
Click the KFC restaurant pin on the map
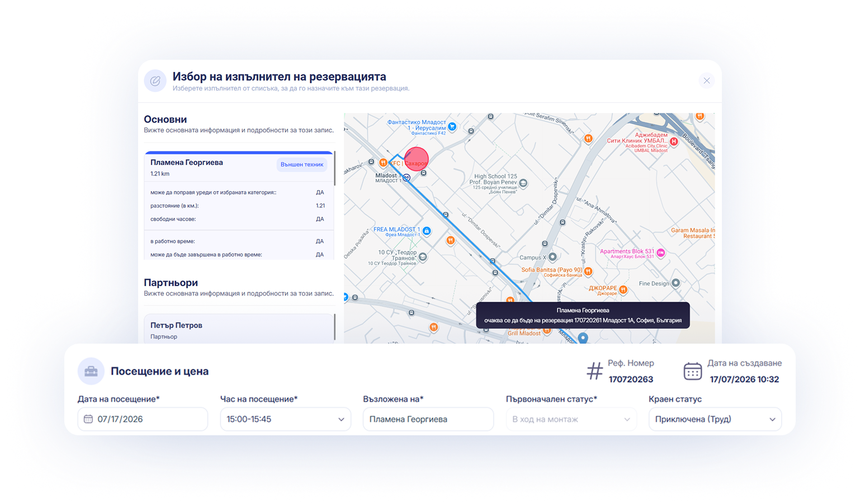point(383,163)
